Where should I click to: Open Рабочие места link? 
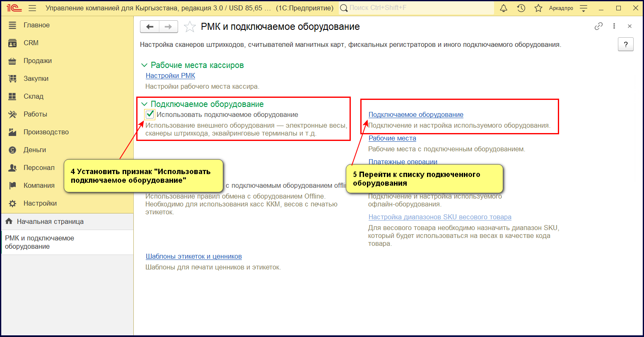point(392,138)
